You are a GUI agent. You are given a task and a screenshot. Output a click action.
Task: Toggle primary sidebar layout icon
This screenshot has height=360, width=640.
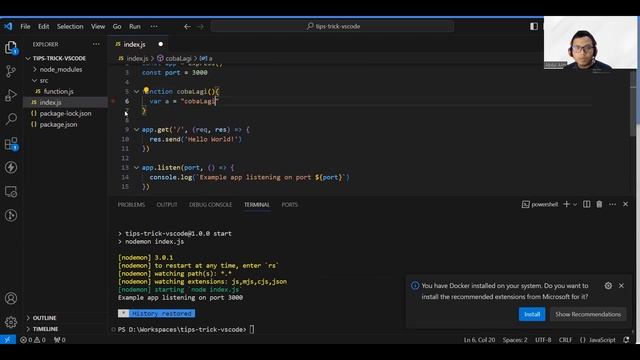pos(534,26)
